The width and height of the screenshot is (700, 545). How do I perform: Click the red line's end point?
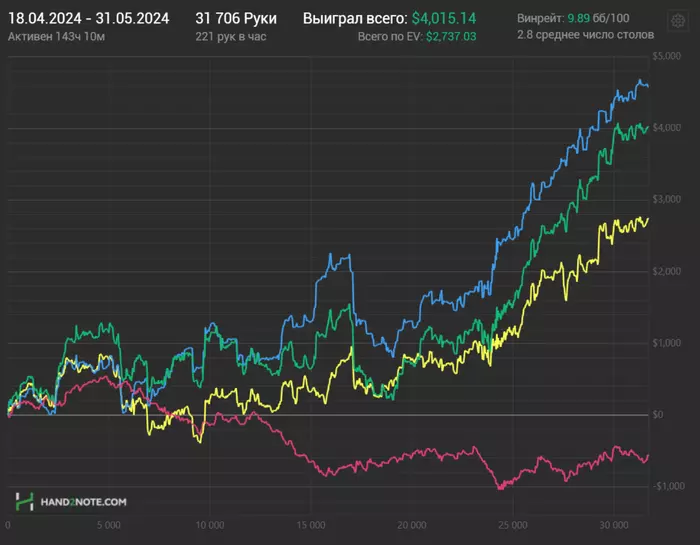(647, 455)
